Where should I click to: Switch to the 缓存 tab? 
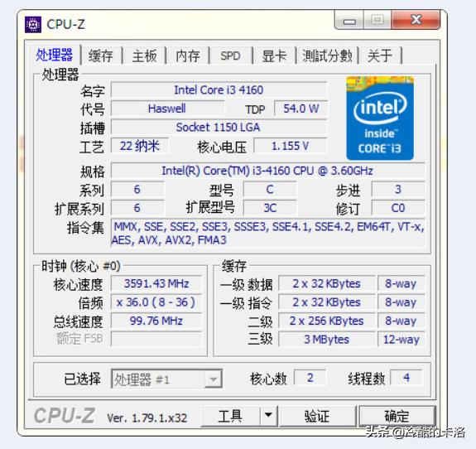[x=100, y=56]
